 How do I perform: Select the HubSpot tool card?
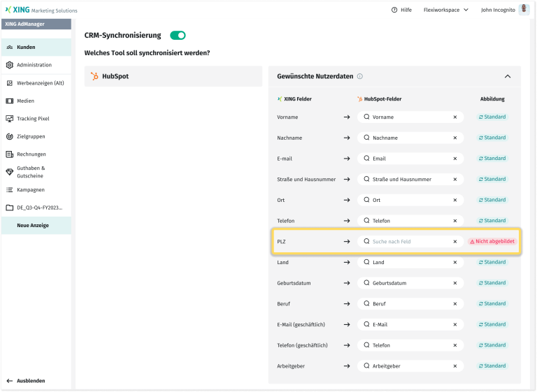pyautogui.click(x=173, y=76)
